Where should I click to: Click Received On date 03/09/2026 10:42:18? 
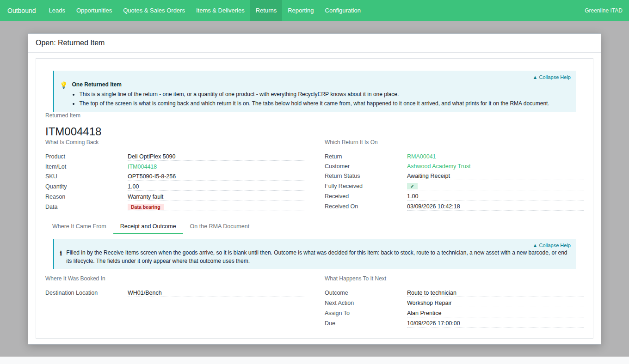tap(433, 206)
